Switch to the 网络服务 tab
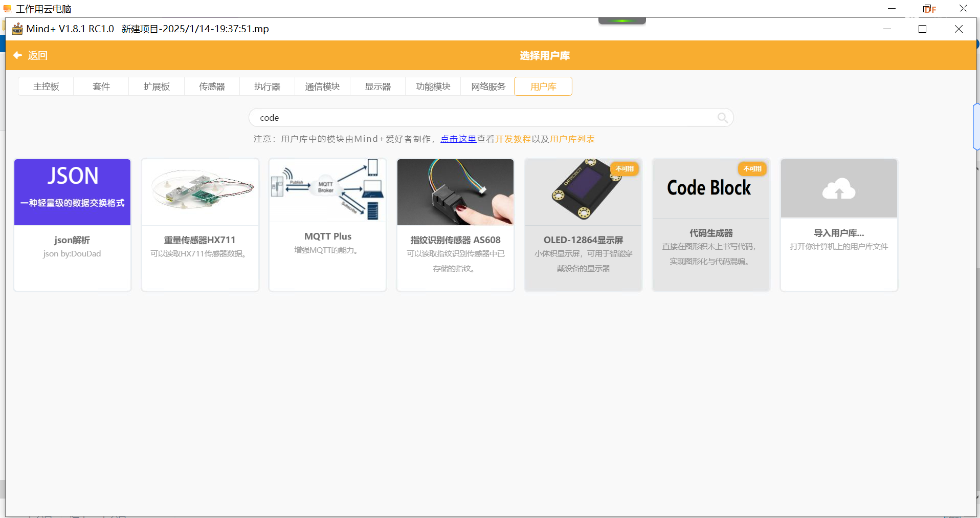This screenshot has height=518, width=980. pyautogui.click(x=488, y=87)
